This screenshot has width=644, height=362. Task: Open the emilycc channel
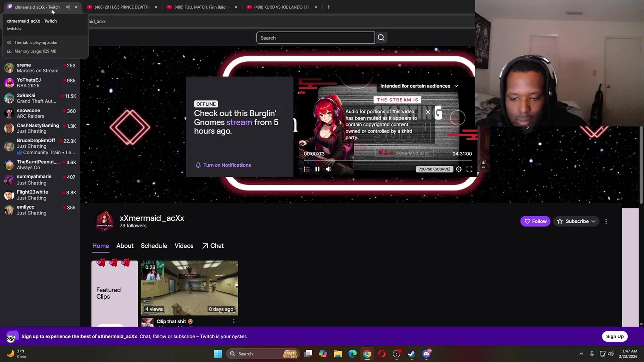click(40, 210)
